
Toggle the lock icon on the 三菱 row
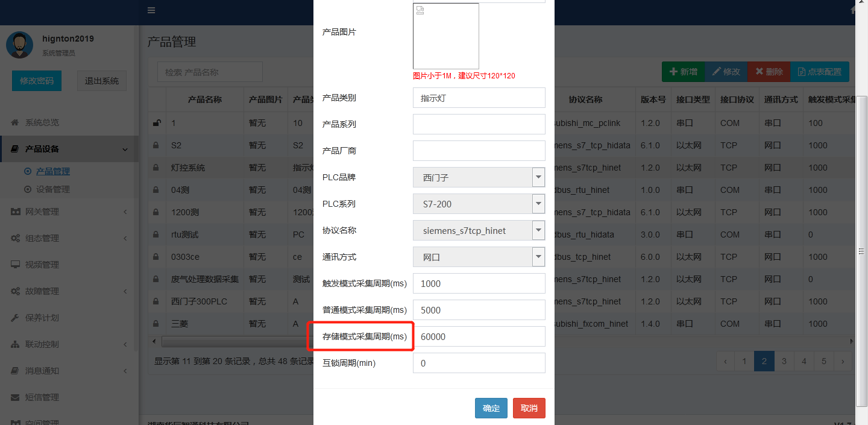[156, 324]
